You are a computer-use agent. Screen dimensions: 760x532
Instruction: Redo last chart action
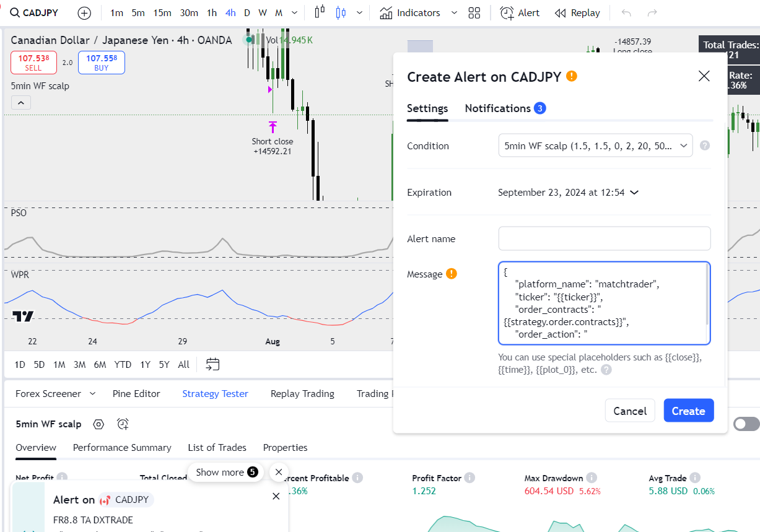pyautogui.click(x=652, y=12)
